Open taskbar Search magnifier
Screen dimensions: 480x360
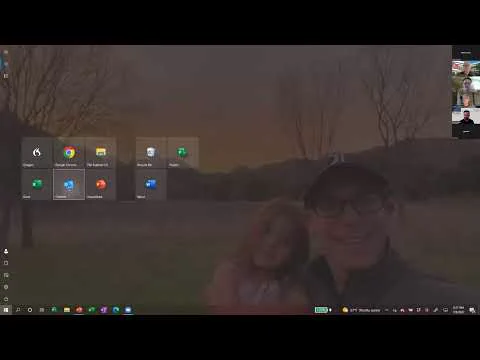(18, 310)
